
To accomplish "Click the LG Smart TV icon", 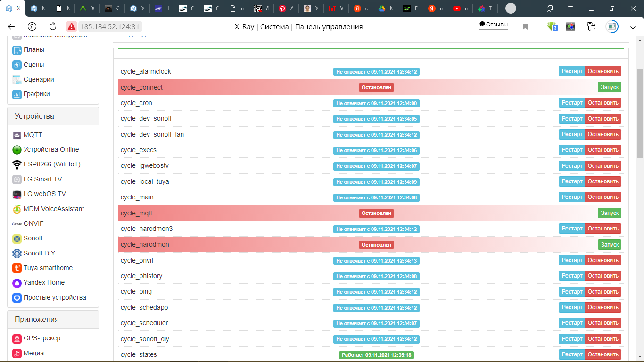I will [x=17, y=180].
